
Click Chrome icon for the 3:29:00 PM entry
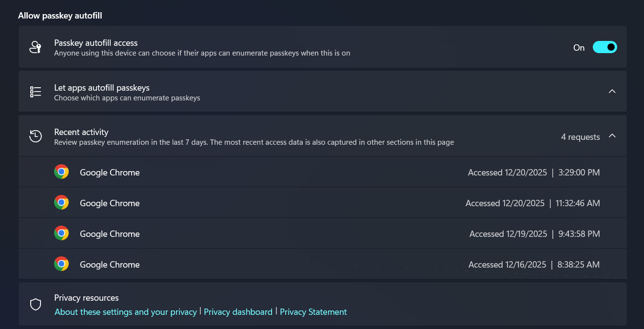(x=61, y=172)
